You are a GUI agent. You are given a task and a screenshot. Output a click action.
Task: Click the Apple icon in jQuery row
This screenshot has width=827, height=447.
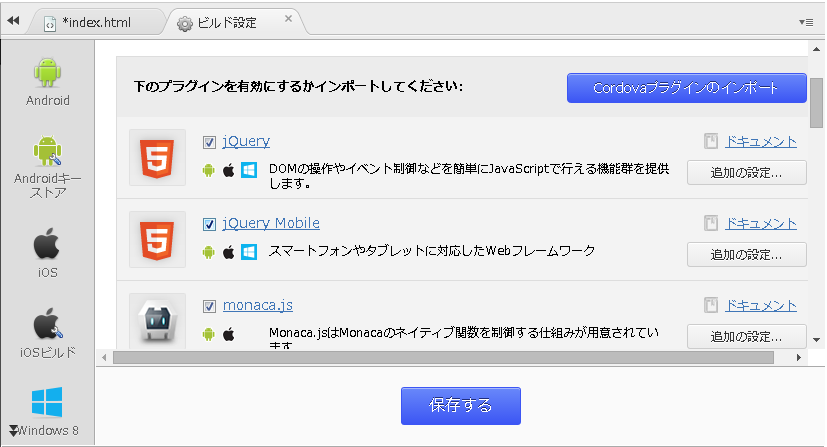[228, 170]
